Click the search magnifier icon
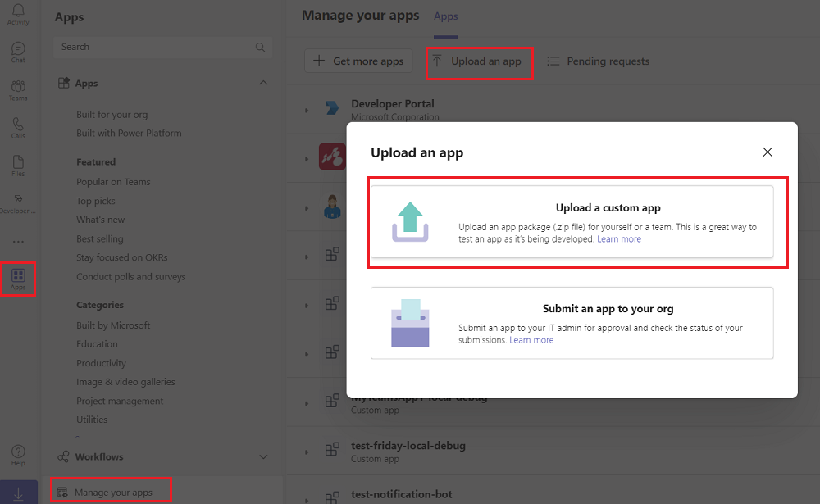820x504 pixels. (260, 47)
